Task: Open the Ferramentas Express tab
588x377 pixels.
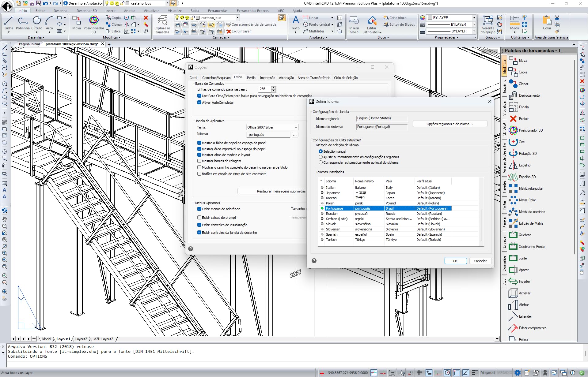Action: (x=253, y=11)
